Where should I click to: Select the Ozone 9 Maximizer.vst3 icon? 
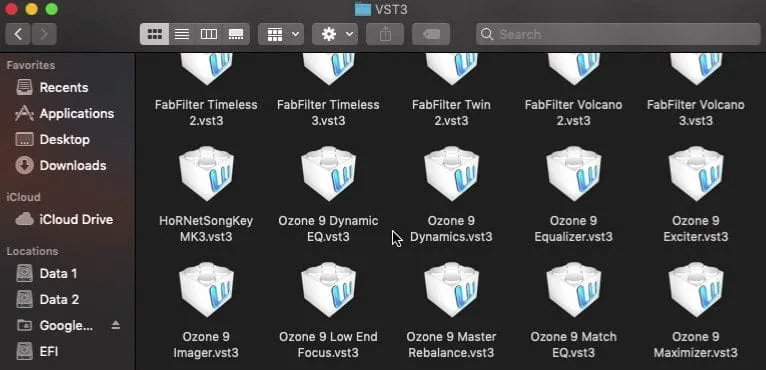[x=696, y=289]
